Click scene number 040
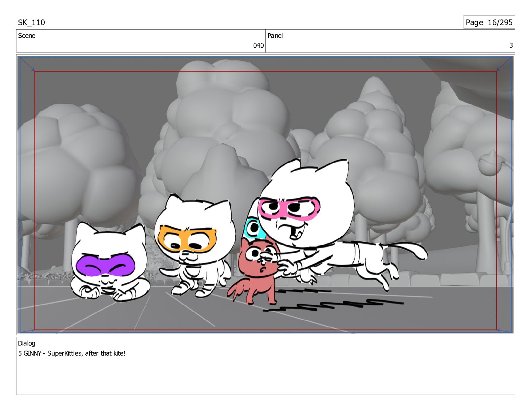 (x=258, y=45)
